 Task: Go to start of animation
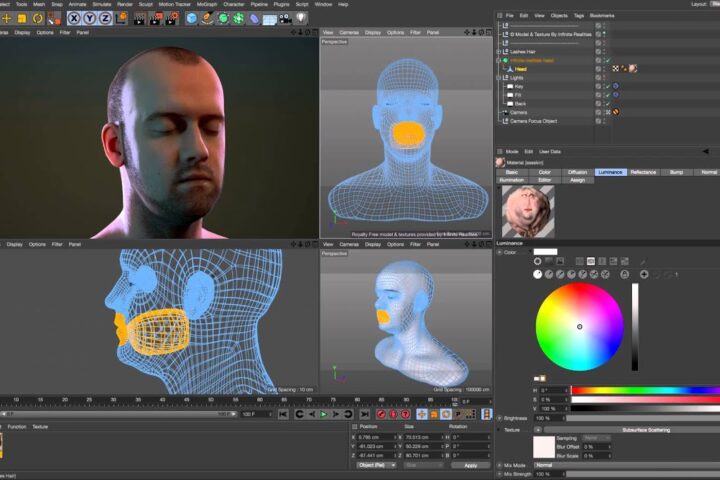click(x=283, y=414)
